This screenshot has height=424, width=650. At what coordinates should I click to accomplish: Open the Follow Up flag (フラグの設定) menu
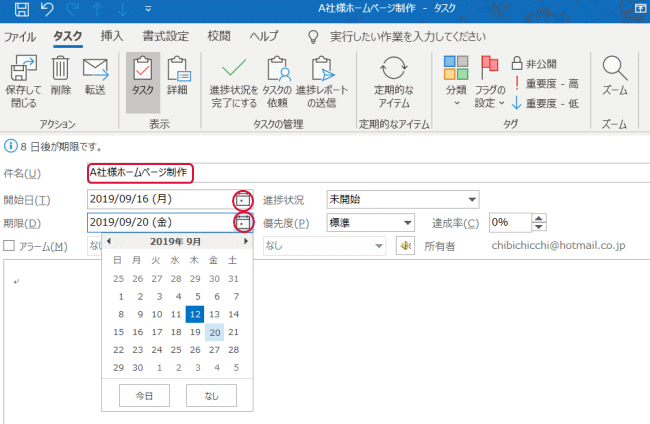[490, 82]
